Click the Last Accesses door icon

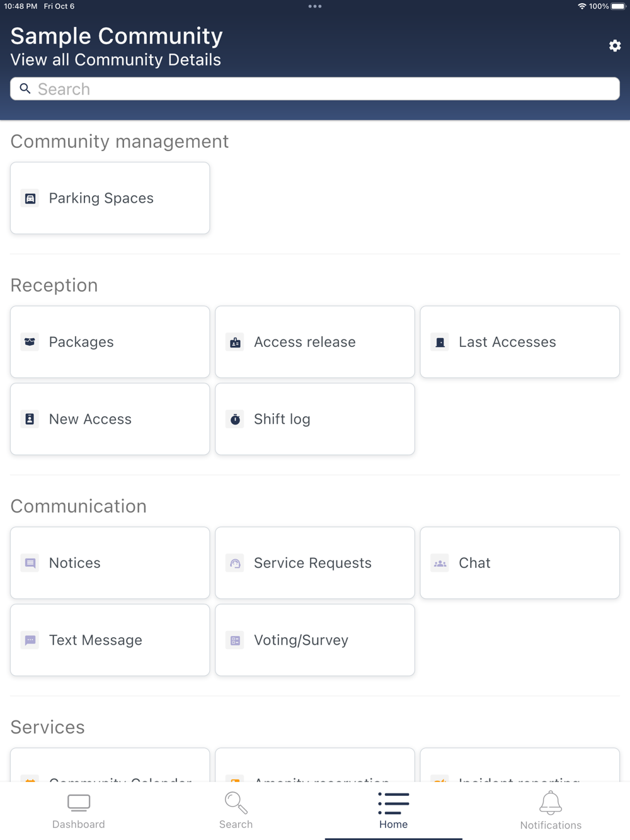pos(440,342)
